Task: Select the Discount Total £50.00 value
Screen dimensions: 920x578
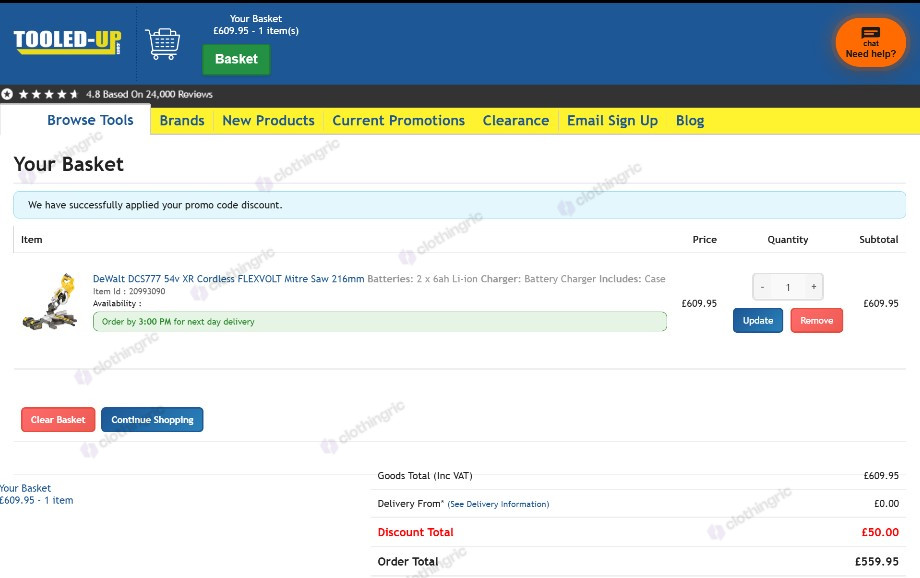Action: click(x=880, y=532)
